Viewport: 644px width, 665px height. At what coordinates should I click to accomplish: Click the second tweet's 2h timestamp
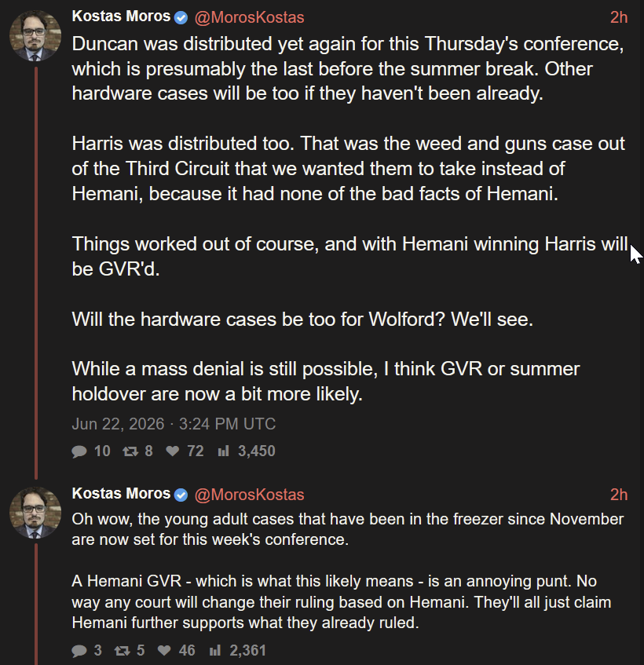(x=619, y=495)
